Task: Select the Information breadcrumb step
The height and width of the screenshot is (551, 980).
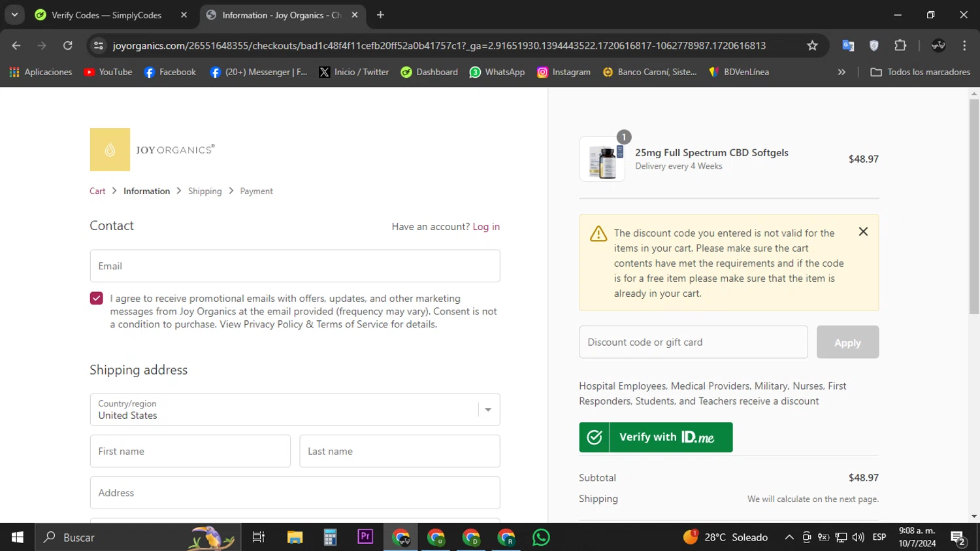Action: tap(146, 191)
